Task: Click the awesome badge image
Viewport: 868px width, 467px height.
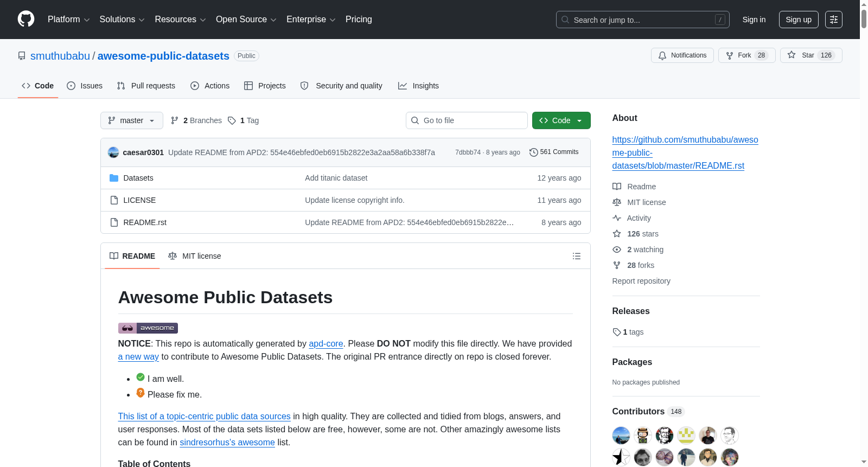Action: tap(148, 328)
